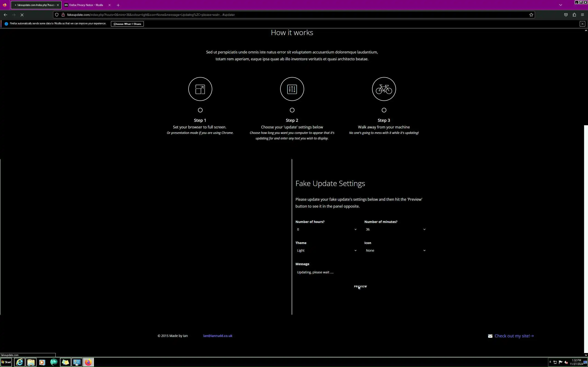This screenshot has height=367, width=588.
Task: Click the full screen icon above Step 1
Action: [200, 89]
